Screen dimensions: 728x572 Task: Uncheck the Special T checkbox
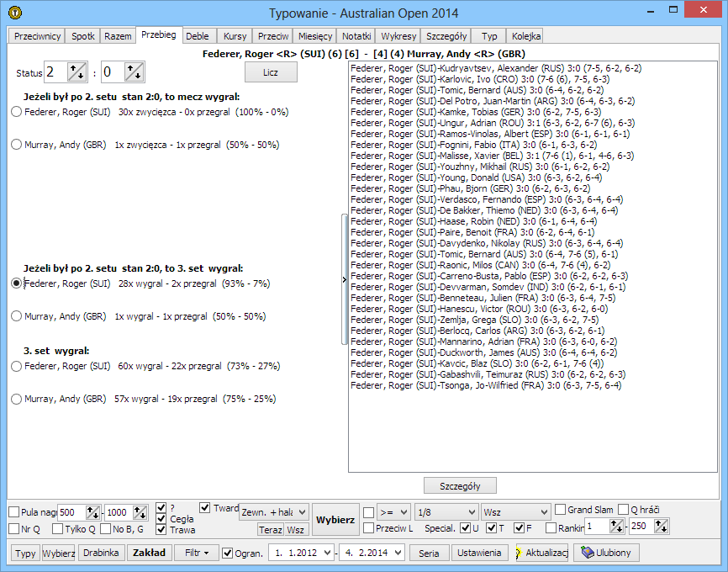pyautogui.click(x=491, y=528)
